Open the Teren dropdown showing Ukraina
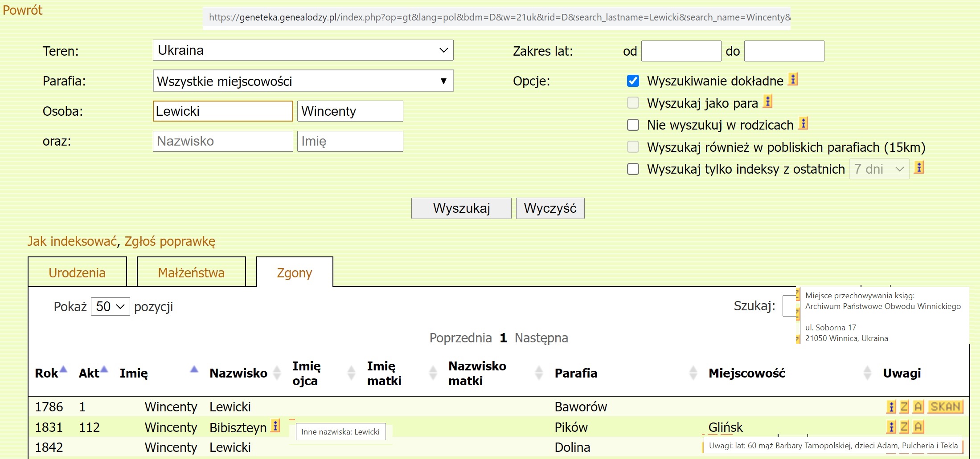This screenshot has height=459, width=980. point(303,50)
